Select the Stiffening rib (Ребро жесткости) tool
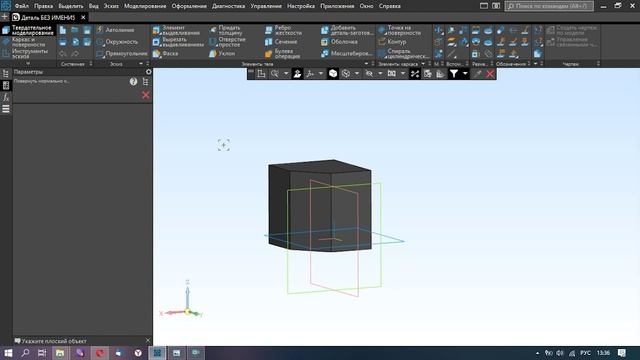The image size is (640, 360). 284,30
